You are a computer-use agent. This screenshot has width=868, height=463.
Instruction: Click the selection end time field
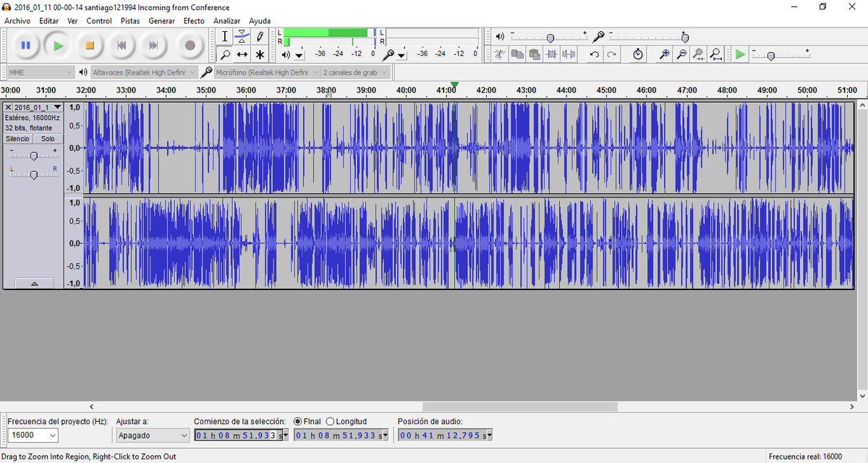[341, 436]
